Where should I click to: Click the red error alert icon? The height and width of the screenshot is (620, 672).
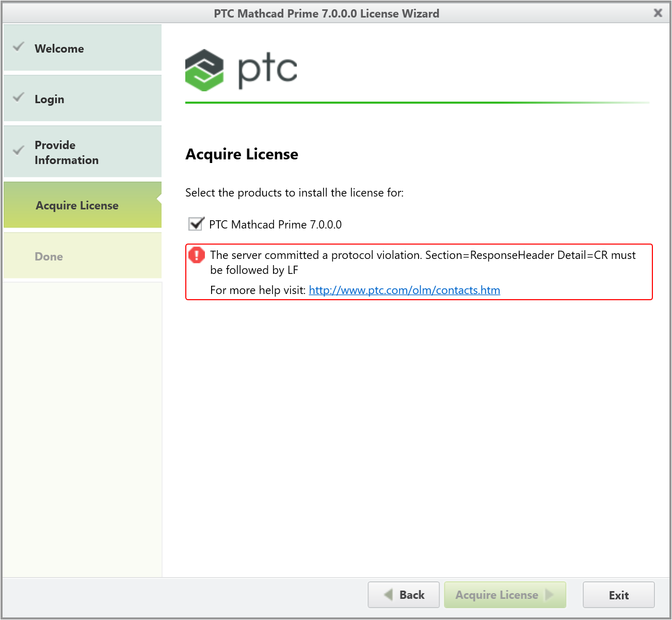pyautogui.click(x=197, y=255)
